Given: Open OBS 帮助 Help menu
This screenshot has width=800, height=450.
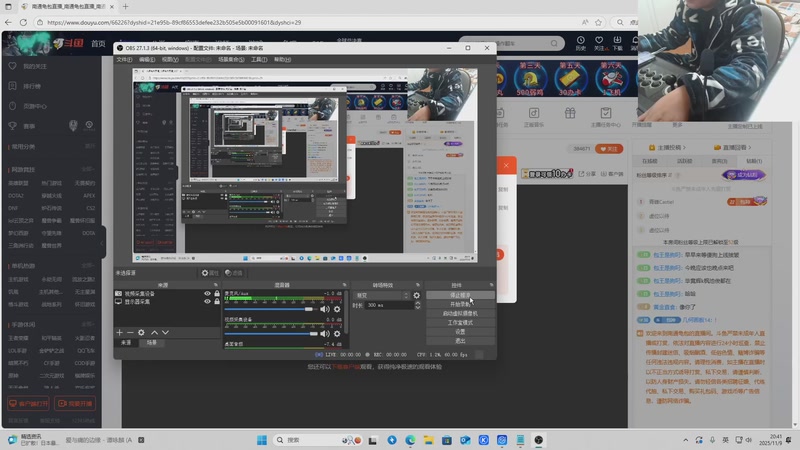Looking at the screenshot, I should tap(282, 60).
